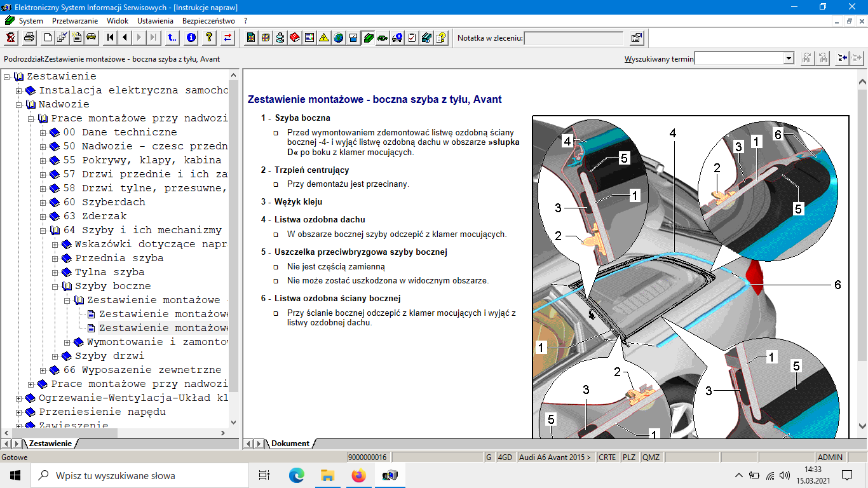
Task: Click the tree panel scrollbar down arrow
Action: click(234, 421)
